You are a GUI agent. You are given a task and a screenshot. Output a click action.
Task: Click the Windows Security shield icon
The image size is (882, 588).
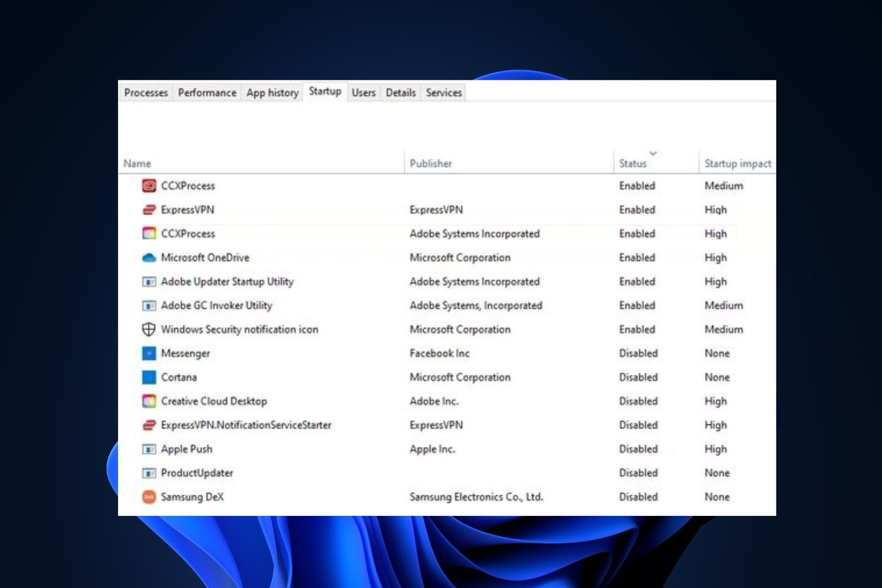tap(149, 329)
